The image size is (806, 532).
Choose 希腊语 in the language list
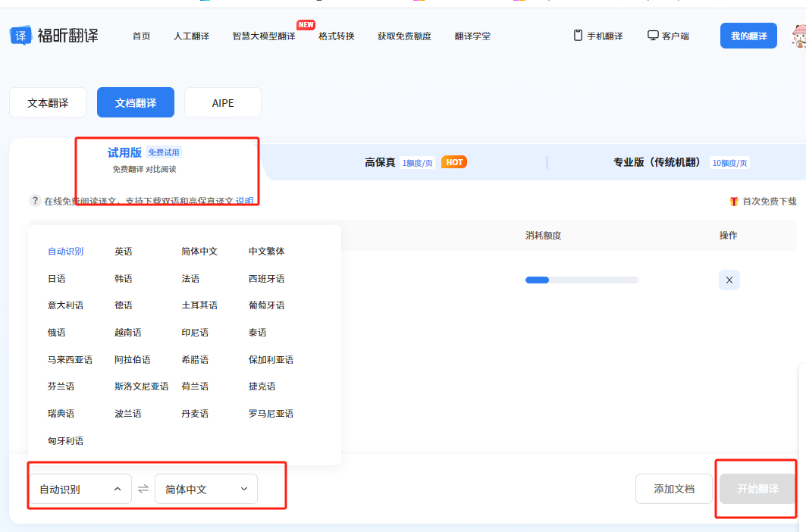[195, 360]
